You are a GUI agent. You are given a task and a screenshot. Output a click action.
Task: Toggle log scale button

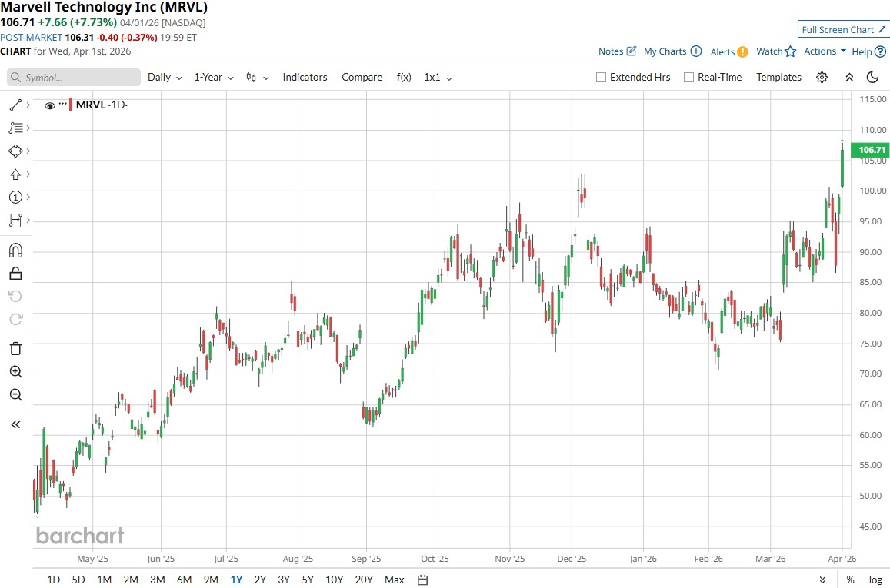(x=875, y=580)
